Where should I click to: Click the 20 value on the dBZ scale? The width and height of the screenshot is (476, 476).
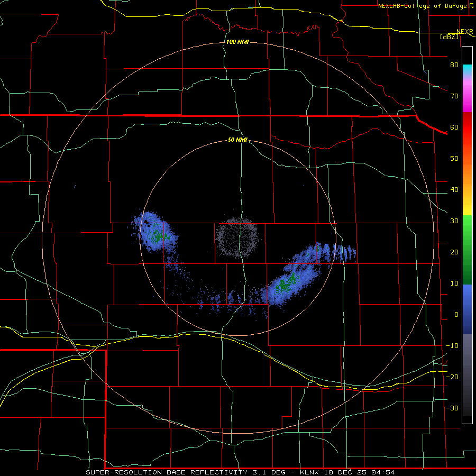point(454,252)
